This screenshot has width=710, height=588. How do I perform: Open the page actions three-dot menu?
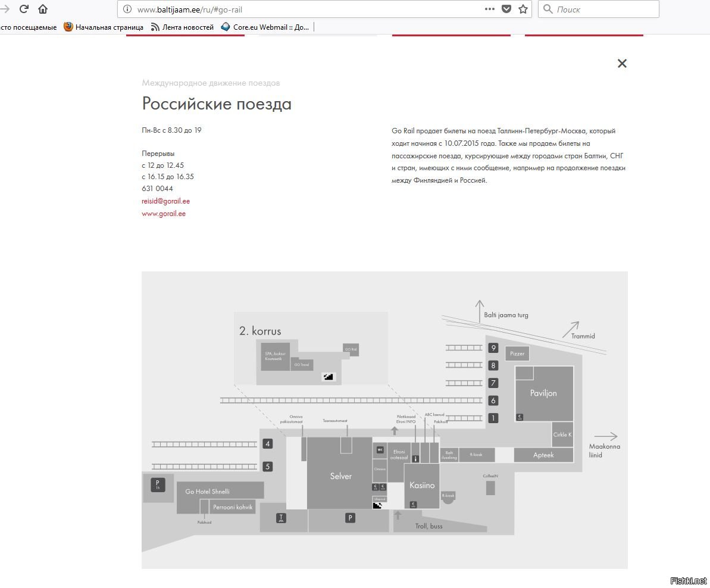(x=489, y=9)
